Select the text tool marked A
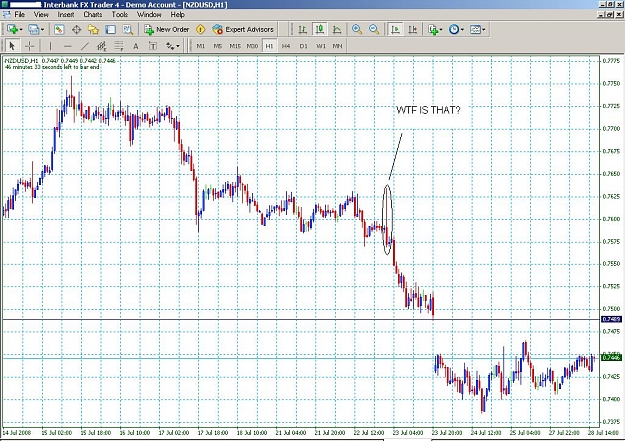Viewport: 625px width, 441px height. coord(136,46)
